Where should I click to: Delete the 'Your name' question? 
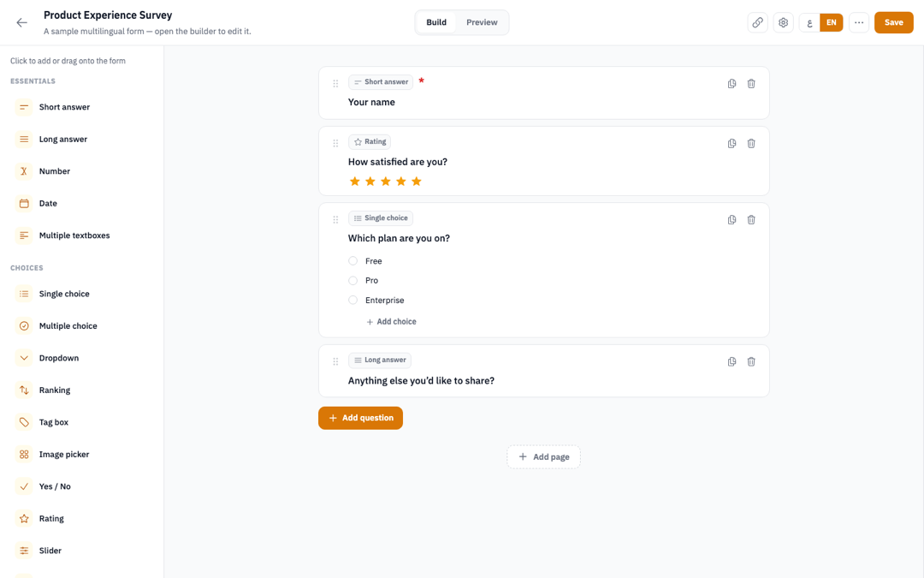coord(751,84)
